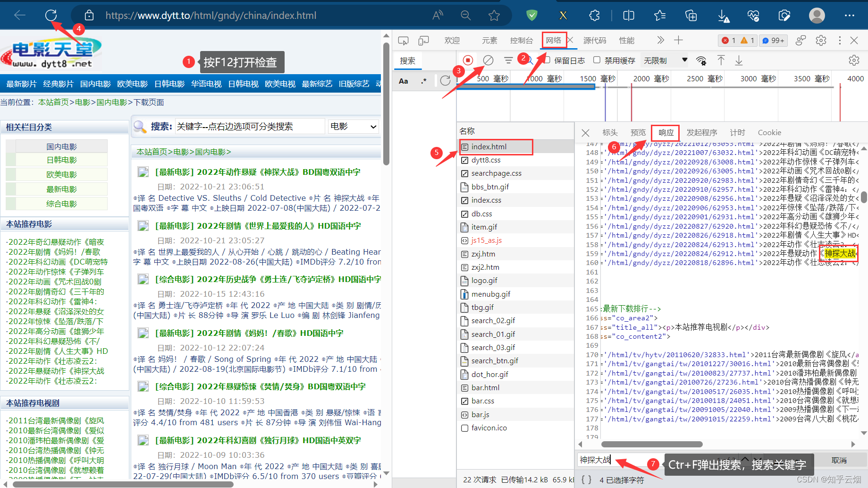
Task: Open the network filter icon
Action: click(x=508, y=60)
